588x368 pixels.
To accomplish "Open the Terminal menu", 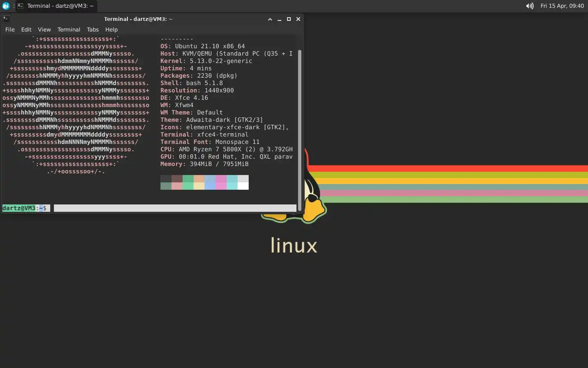I will click(69, 29).
